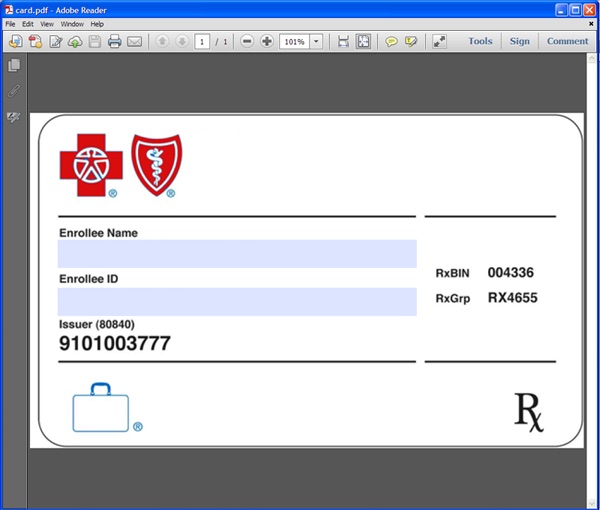Screen dimensions: 600x510
Task: Click the issuer number 9101003777
Action: click(115, 343)
